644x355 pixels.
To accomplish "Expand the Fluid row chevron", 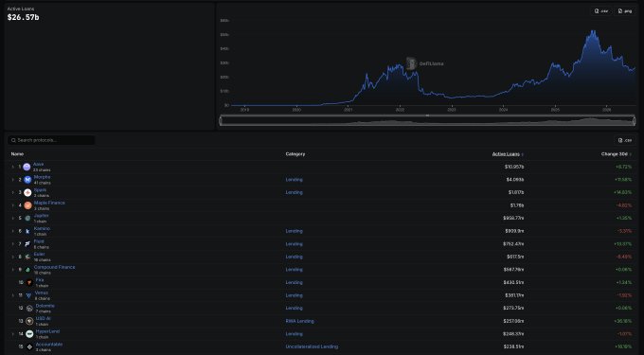I will 12,244.
